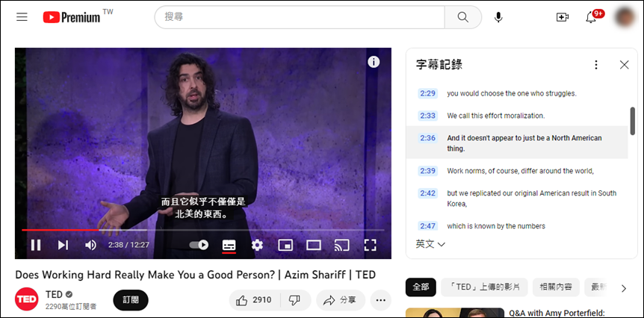Enter full screen mode

coord(370,246)
